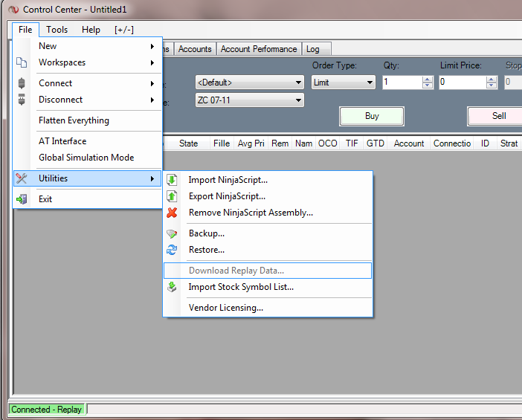Toggle Global Simulation Mode
The image size is (522, 420).
[x=86, y=158]
